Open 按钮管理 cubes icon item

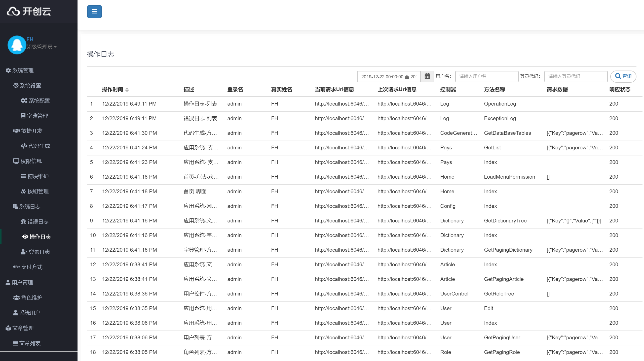tap(35, 191)
